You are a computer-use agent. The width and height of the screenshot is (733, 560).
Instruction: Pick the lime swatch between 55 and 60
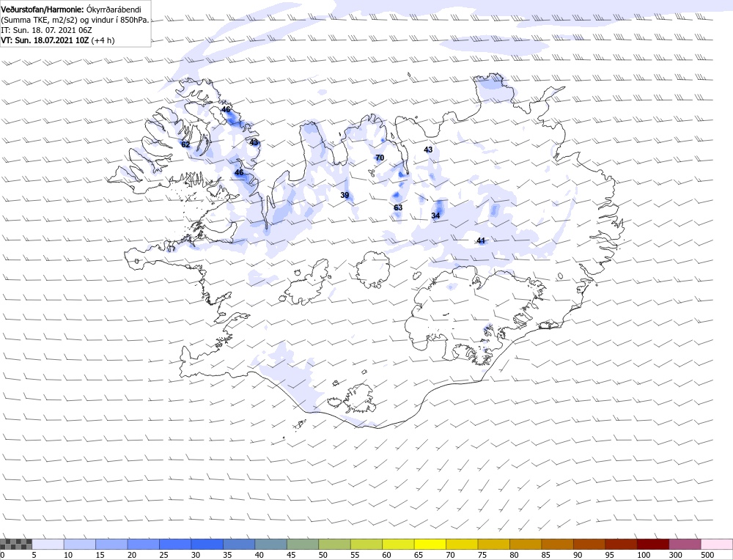tap(366, 544)
